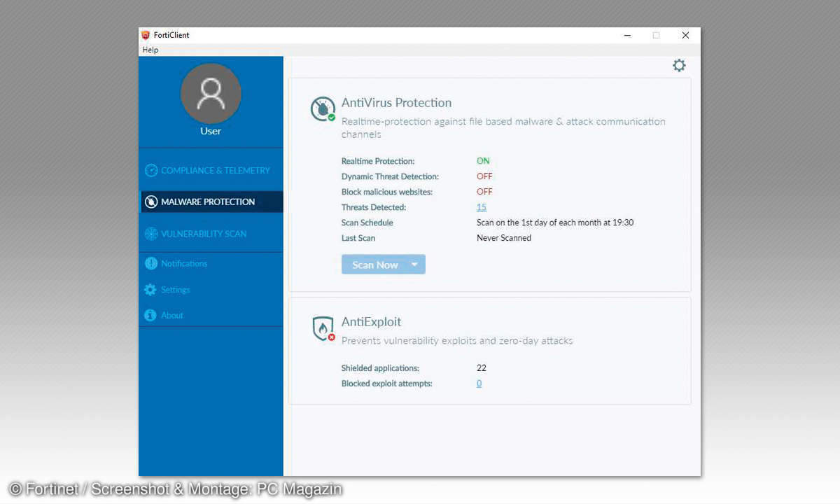Image resolution: width=840 pixels, height=504 pixels.
Task: Open the Notifications page
Action: [x=184, y=263]
